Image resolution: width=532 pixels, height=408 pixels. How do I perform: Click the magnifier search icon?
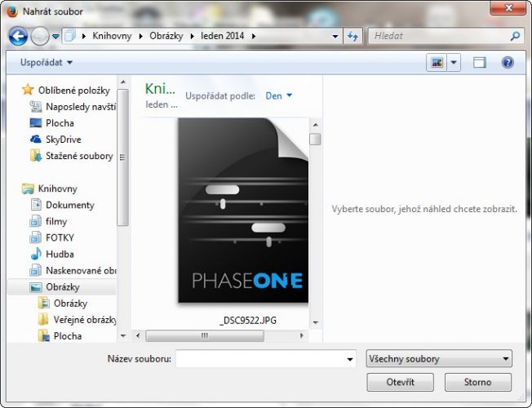click(x=516, y=36)
